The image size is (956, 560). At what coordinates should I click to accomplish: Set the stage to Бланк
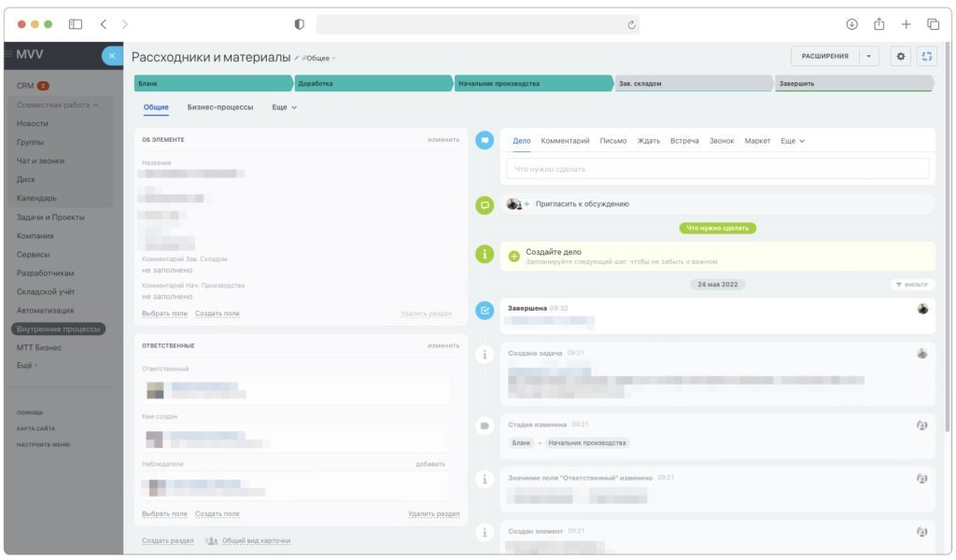pyautogui.click(x=213, y=83)
